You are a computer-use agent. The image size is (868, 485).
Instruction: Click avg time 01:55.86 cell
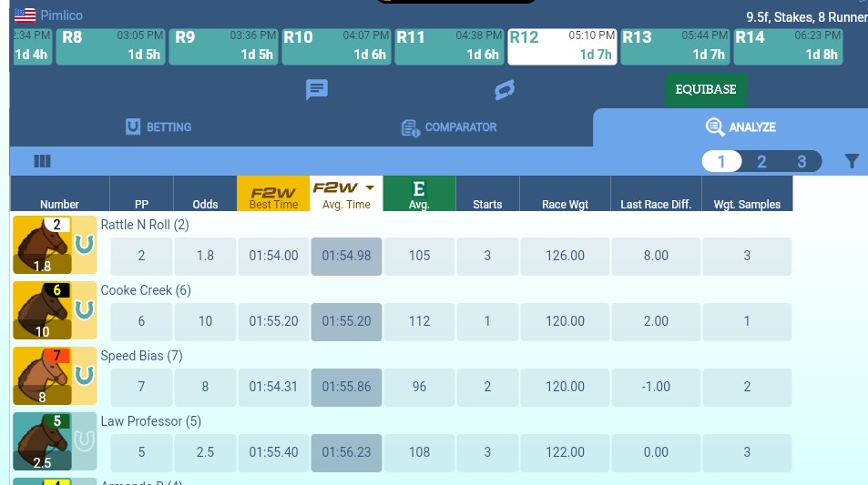click(346, 387)
